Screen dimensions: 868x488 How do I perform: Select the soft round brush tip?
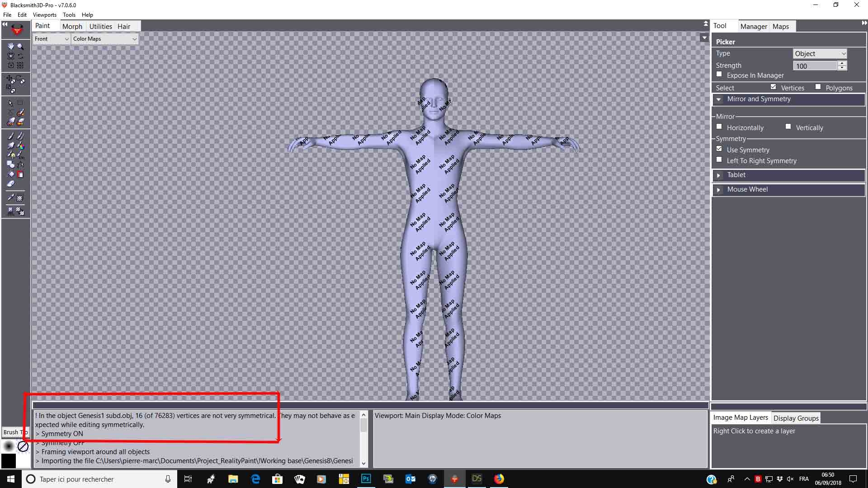pos(9,446)
